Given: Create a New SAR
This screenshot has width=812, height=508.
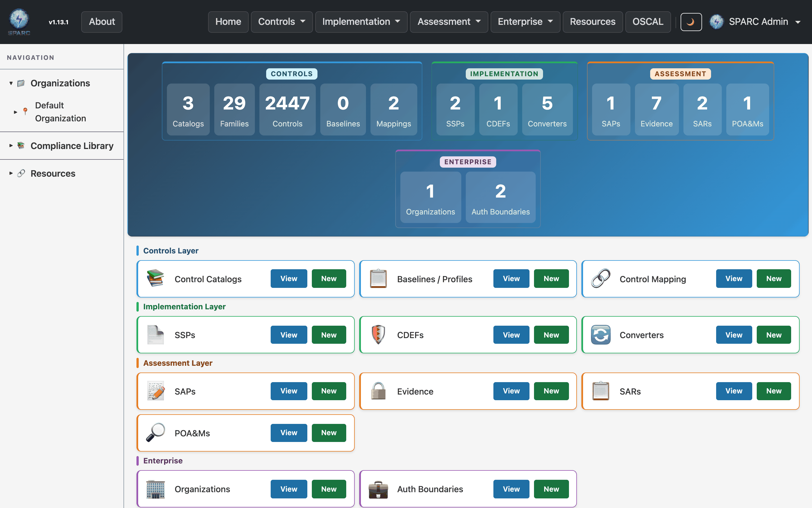Looking at the screenshot, I should (774, 391).
